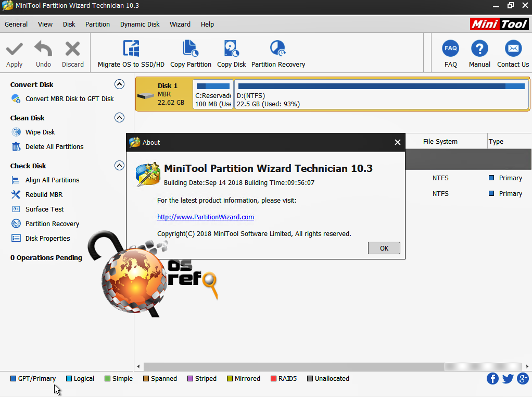Open the Google Plus share icon

[x=523, y=378]
